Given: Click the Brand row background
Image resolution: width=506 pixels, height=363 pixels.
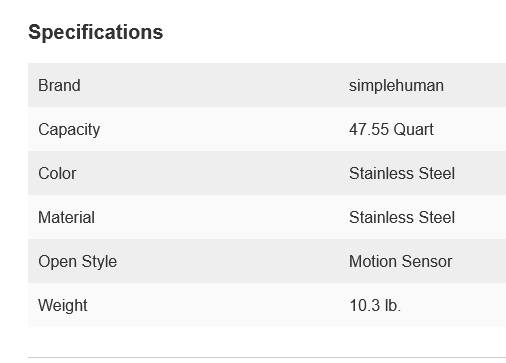Looking at the screenshot, I should (267, 85).
